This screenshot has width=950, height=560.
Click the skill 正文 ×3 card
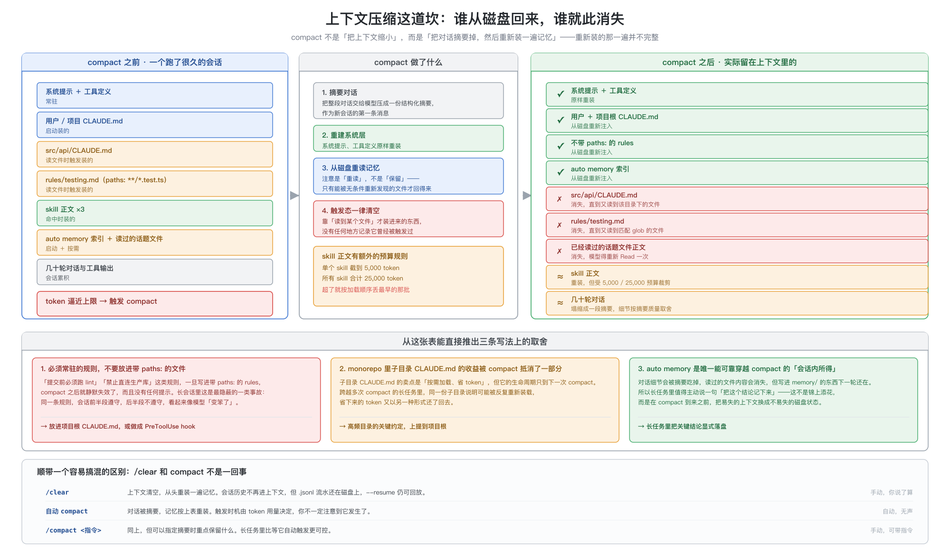[155, 213]
